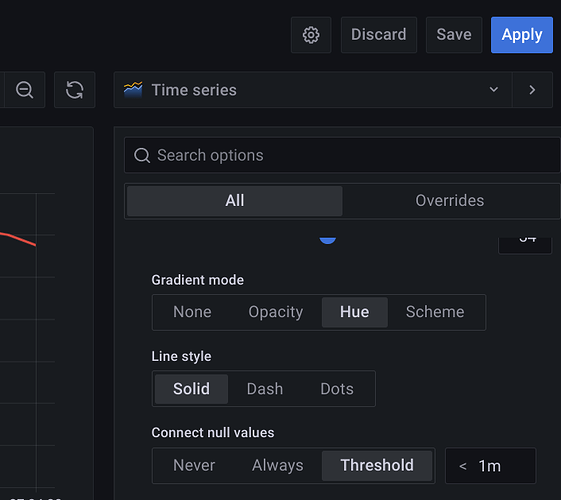561x500 pixels.
Task: Click the blue slider handle above Gradient mode
Action: (x=327, y=240)
